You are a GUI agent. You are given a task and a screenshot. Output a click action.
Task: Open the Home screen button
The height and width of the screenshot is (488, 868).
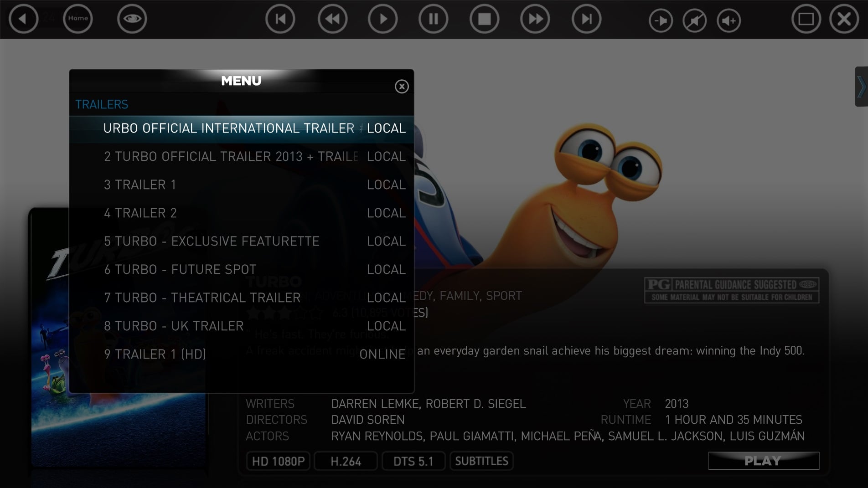pyautogui.click(x=78, y=19)
